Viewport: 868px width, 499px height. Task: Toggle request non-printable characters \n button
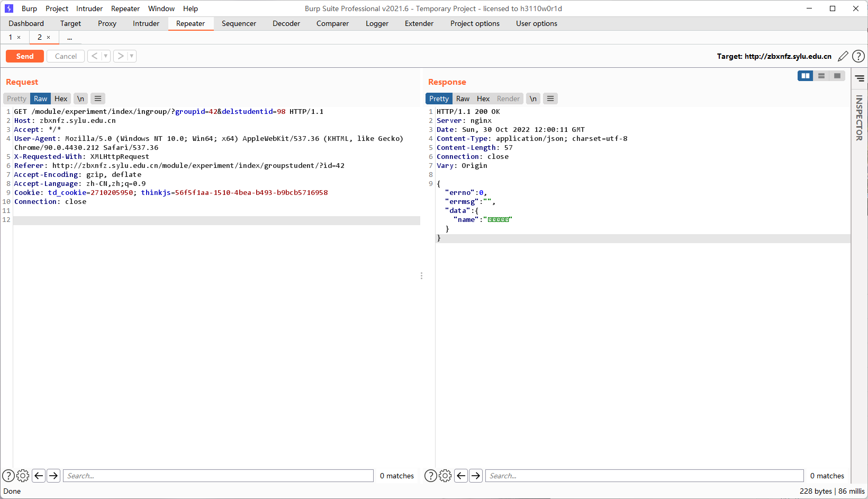tap(80, 99)
